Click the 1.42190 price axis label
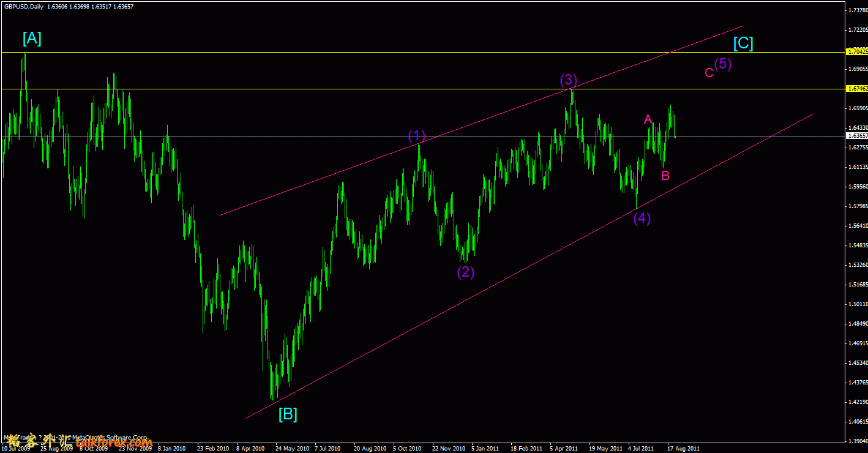 pyautogui.click(x=858, y=402)
